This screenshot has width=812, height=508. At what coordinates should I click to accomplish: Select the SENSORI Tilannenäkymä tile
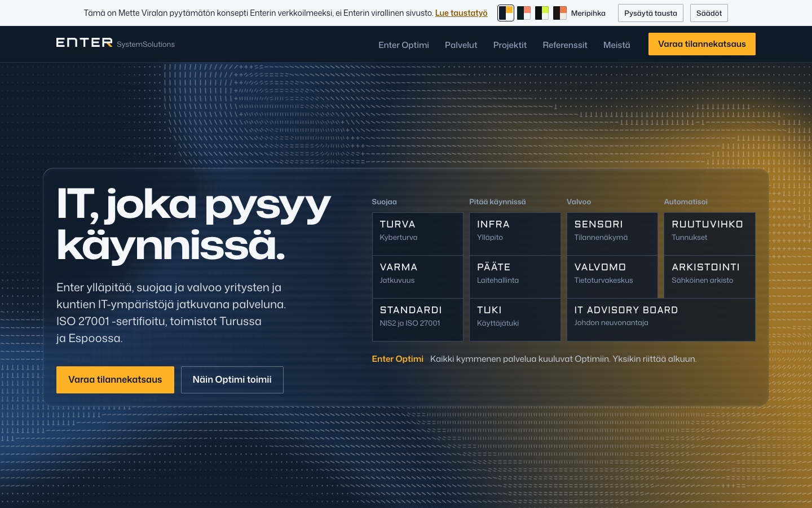pyautogui.click(x=612, y=234)
